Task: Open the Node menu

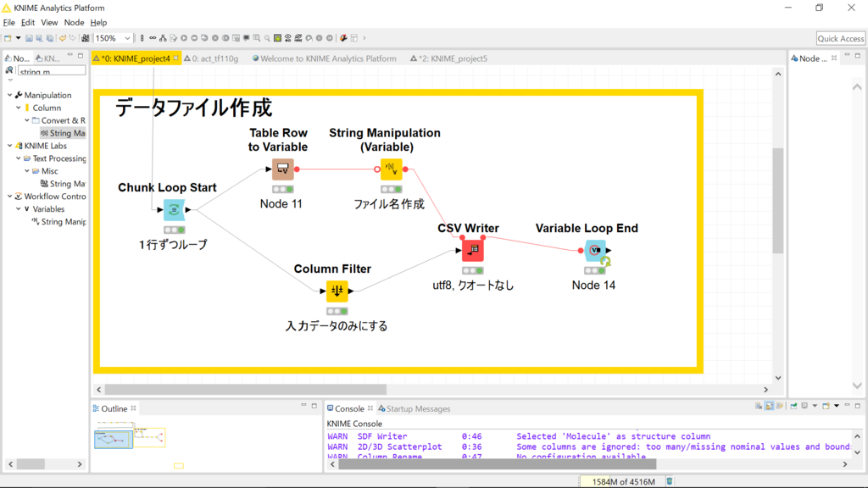Action: [74, 23]
